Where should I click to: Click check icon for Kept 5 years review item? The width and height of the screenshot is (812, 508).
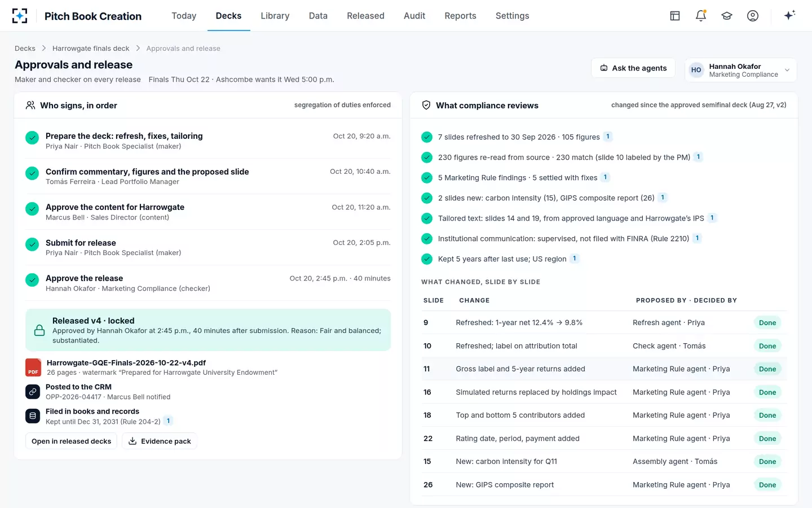click(427, 259)
